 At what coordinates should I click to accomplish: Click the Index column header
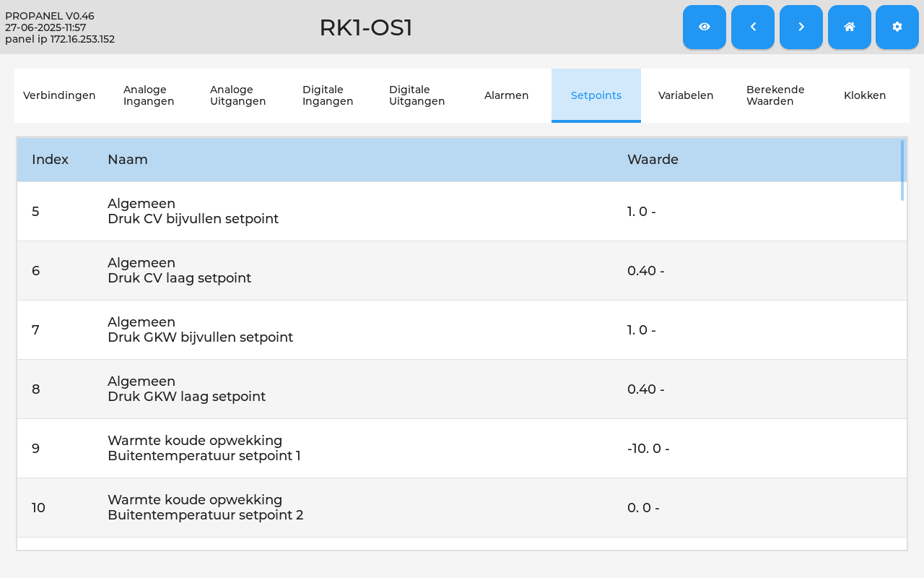click(51, 160)
